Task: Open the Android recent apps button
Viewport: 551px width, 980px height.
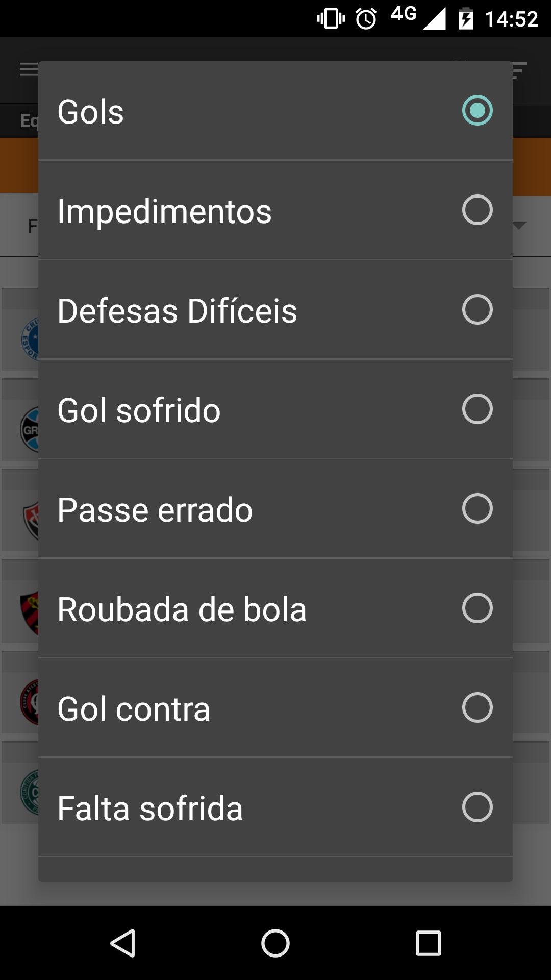Action: pos(428,943)
